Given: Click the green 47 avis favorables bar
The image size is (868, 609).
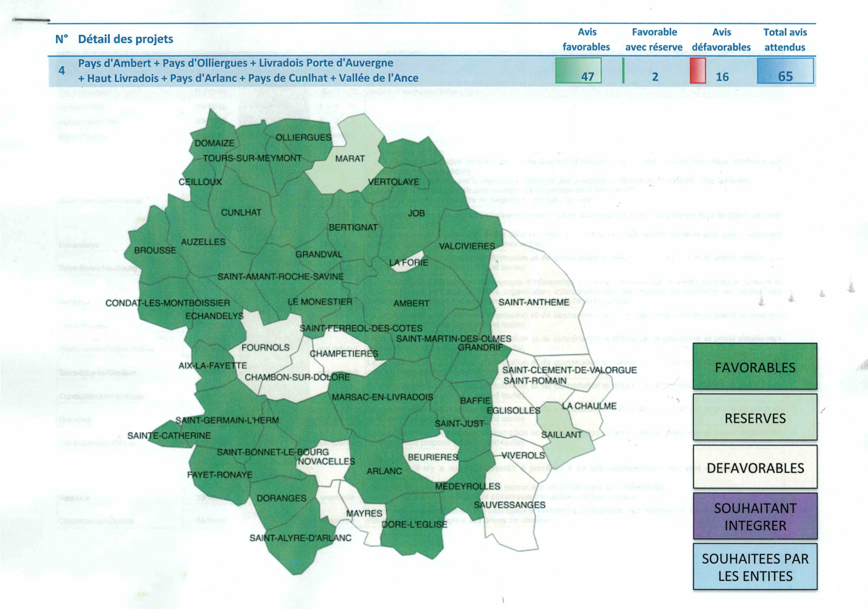Looking at the screenshot, I should [578, 70].
